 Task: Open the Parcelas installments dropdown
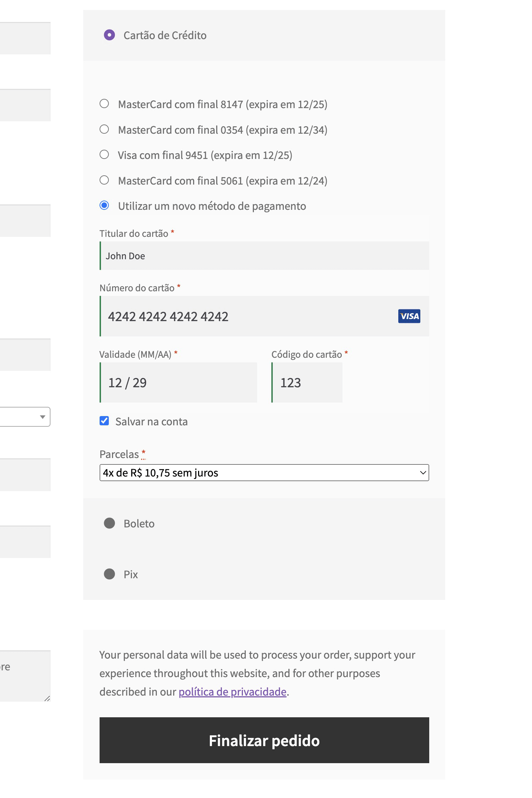point(264,473)
